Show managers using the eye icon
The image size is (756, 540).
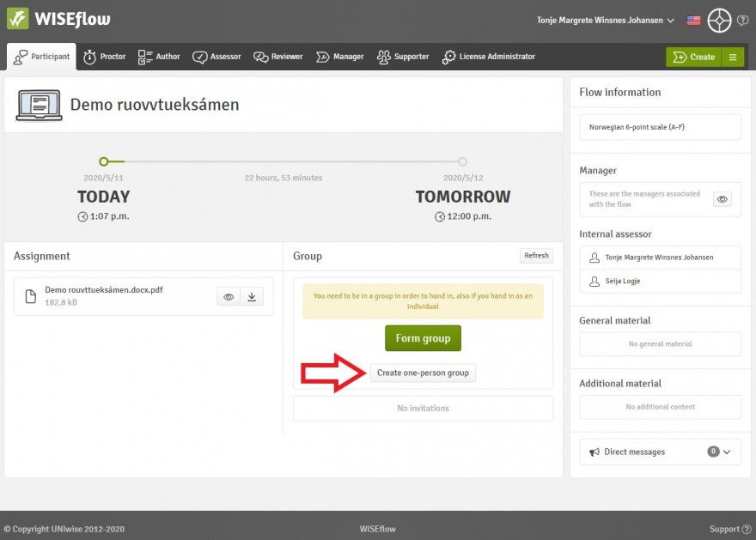722,199
